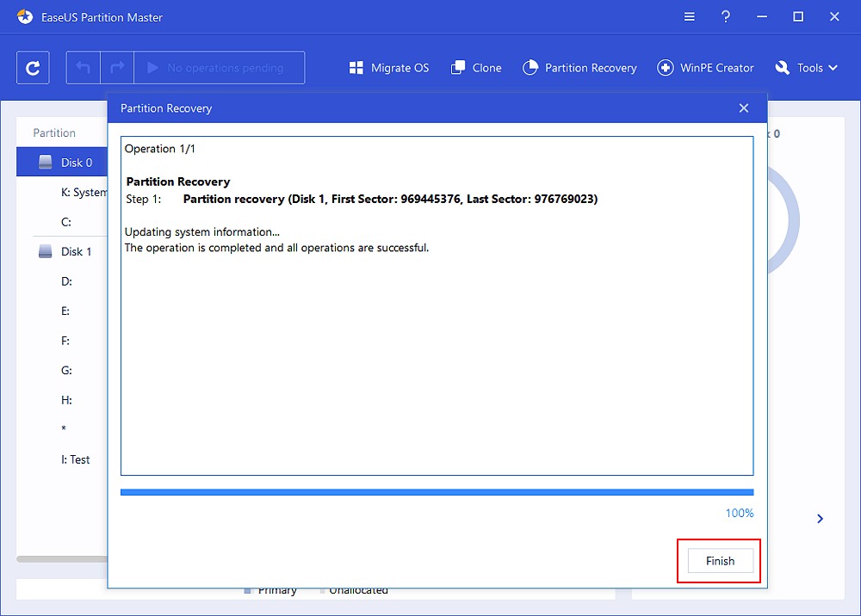Select the unallocated * partition
The width and height of the screenshot is (861, 616).
pyautogui.click(x=62, y=429)
